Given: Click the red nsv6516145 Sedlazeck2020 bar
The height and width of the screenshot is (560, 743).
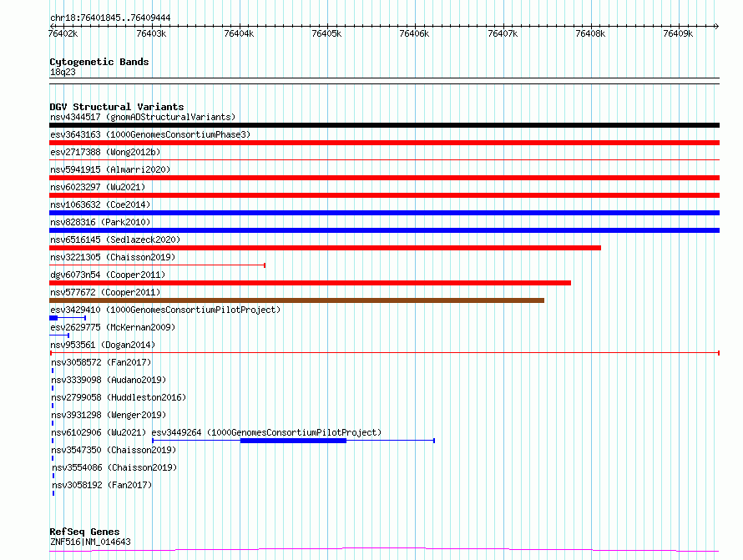Looking at the screenshot, I should 325,248.
